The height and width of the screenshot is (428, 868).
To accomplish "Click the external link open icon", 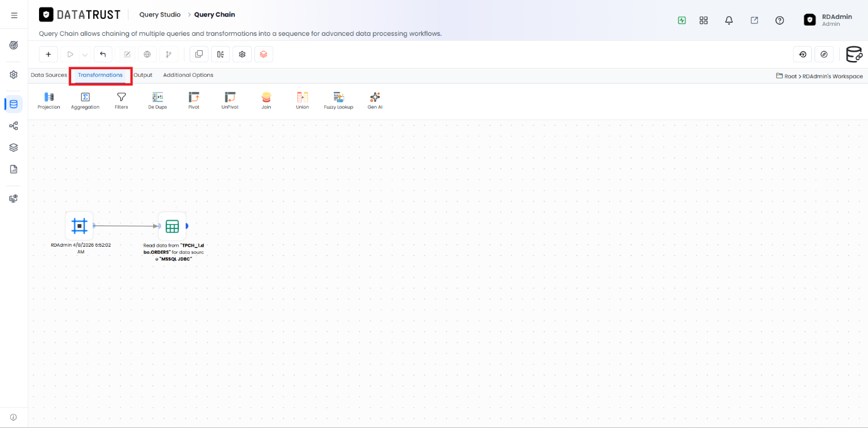I will pos(754,20).
